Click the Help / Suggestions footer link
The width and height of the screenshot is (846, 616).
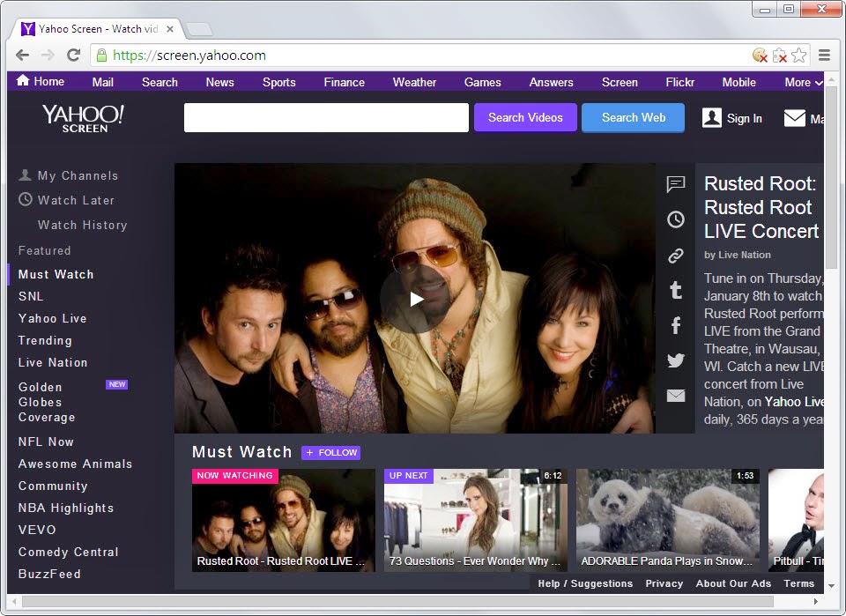click(585, 583)
